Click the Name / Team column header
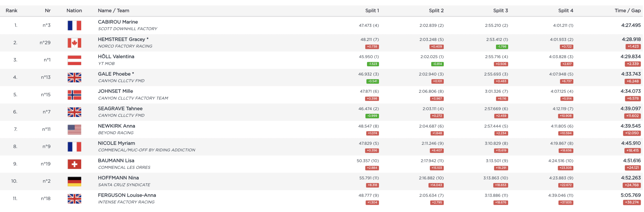 (113, 11)
